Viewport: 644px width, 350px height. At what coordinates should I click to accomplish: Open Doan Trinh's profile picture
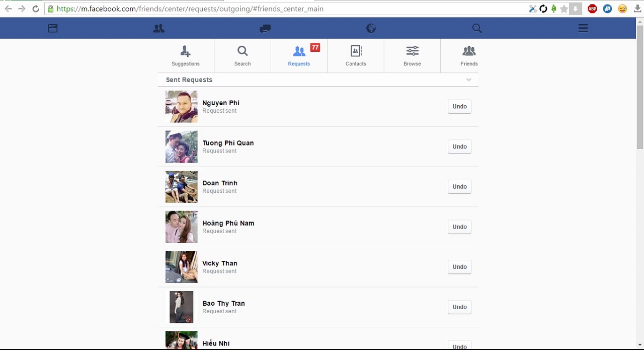(181, 187)
